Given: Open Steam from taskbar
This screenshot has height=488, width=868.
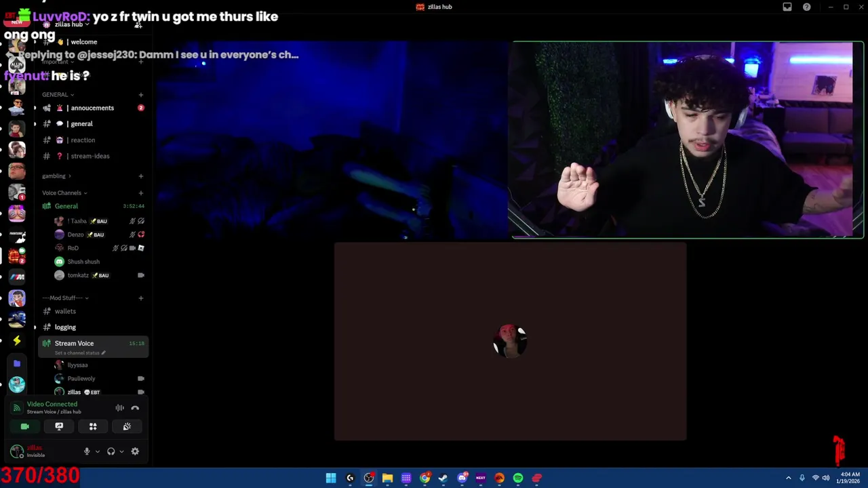Looking at the screenshot, I should click(443, 478).
